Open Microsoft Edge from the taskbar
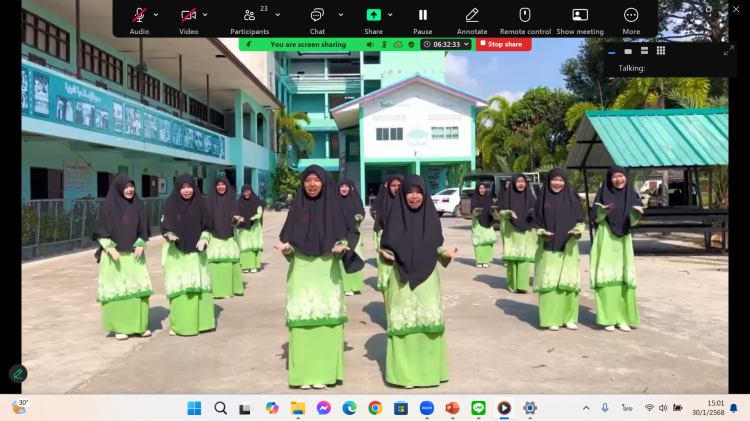Screen dimensions: 750x421 [349, 408]
